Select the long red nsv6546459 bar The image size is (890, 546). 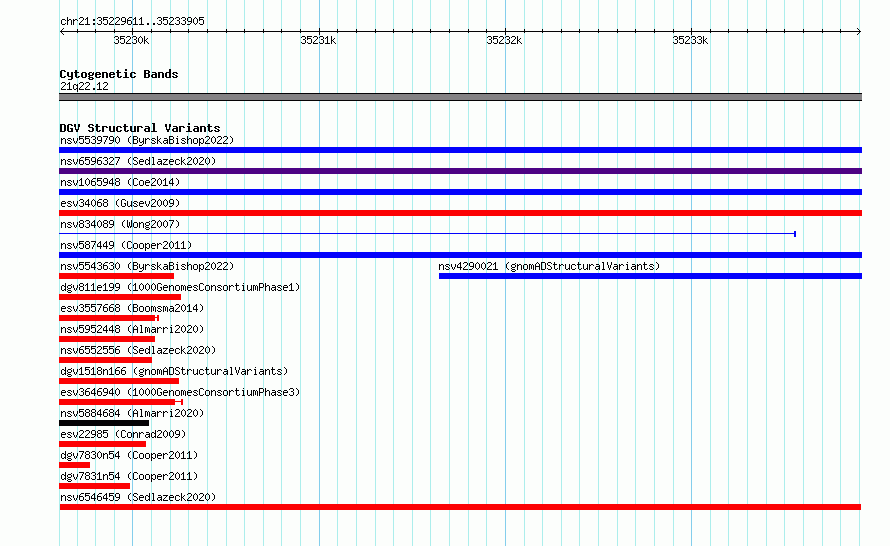click(460, 507)
